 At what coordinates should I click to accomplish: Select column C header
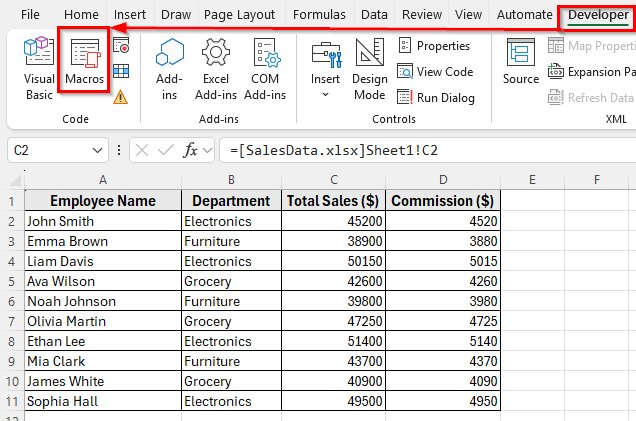point(333,180)
